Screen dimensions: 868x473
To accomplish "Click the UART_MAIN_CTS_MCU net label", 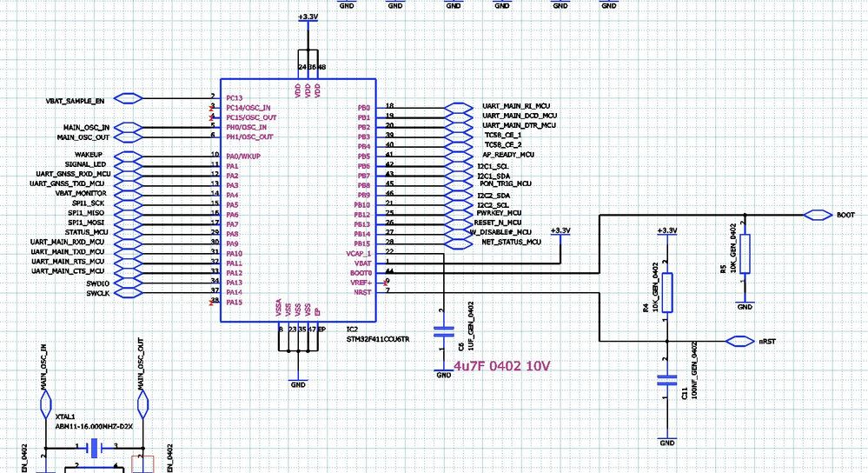I will pyautogui.click(x=68, y=271).
